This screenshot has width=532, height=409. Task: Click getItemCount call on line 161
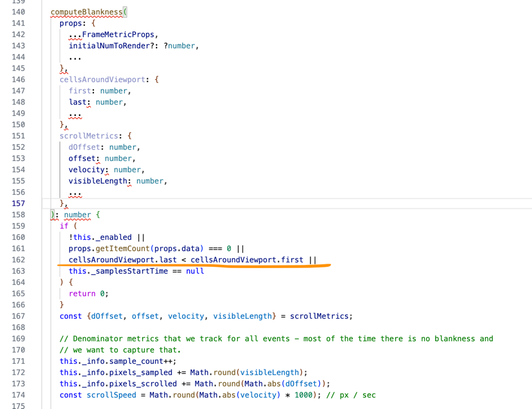(x=123, y=249)
